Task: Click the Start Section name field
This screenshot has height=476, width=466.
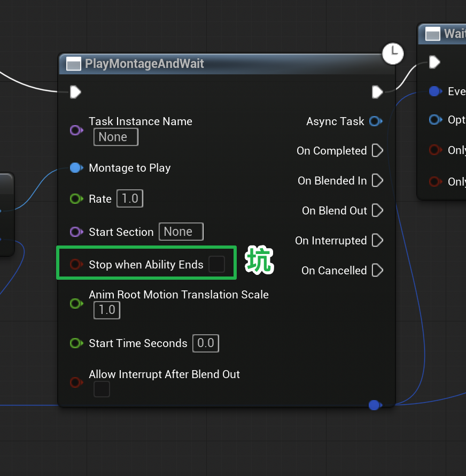Action: tap(181, 232)
